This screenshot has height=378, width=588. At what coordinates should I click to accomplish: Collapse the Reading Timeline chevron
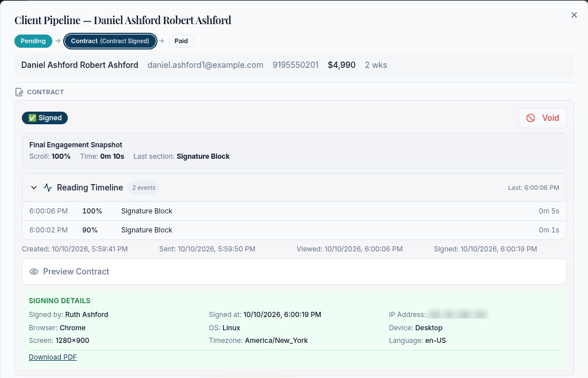34,188
